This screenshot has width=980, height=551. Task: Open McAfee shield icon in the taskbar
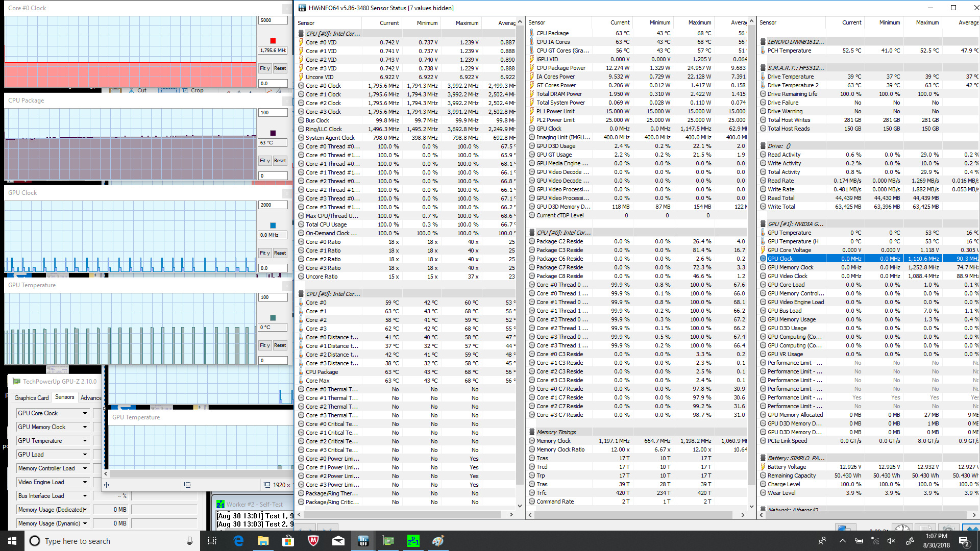(x=313, y=541)
